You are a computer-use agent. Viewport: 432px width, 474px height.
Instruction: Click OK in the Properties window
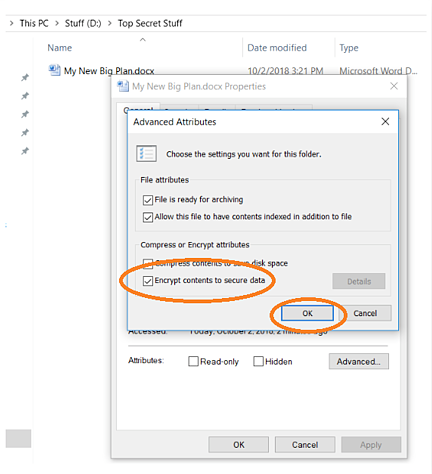[239, 445]
